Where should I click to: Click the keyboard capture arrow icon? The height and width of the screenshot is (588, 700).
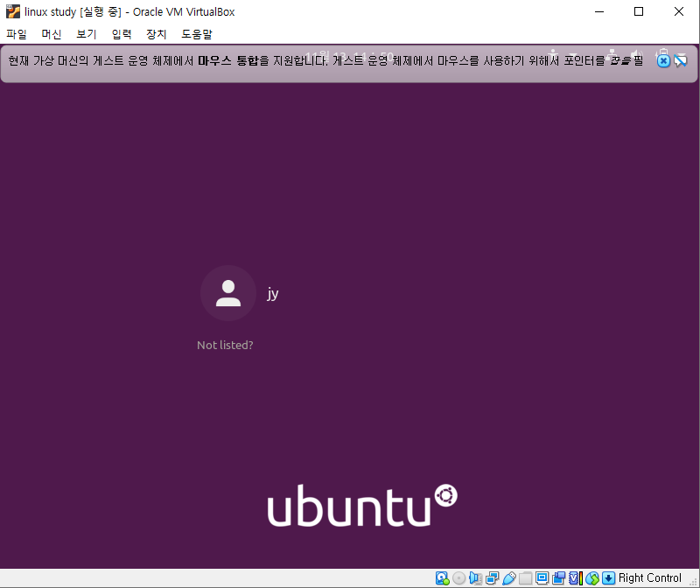coord(608,578)
